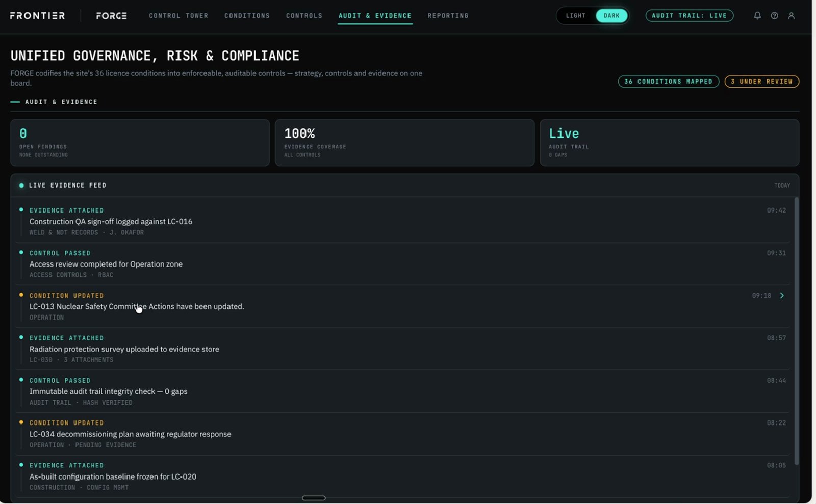The height and width of the screenshot is (504, 816).
Task: Open the Open Findings summary card
Action: coord(140,143)
